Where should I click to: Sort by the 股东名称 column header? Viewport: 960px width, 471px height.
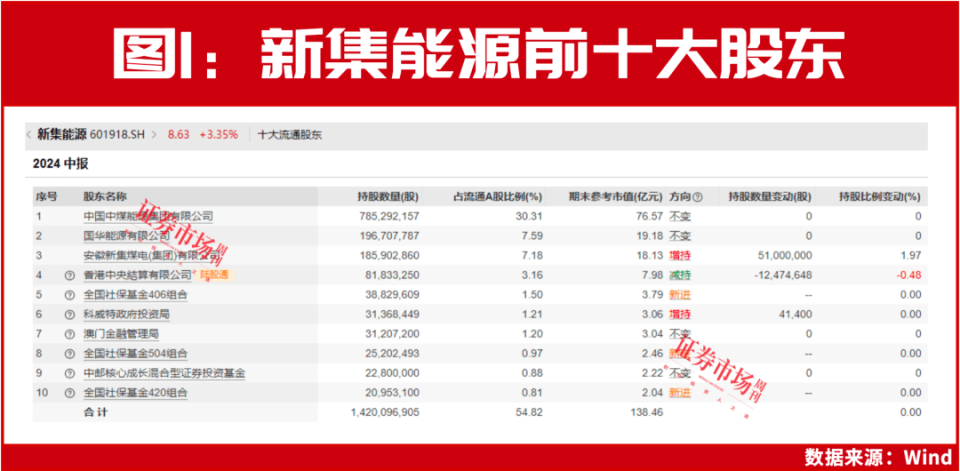point(105,197)
